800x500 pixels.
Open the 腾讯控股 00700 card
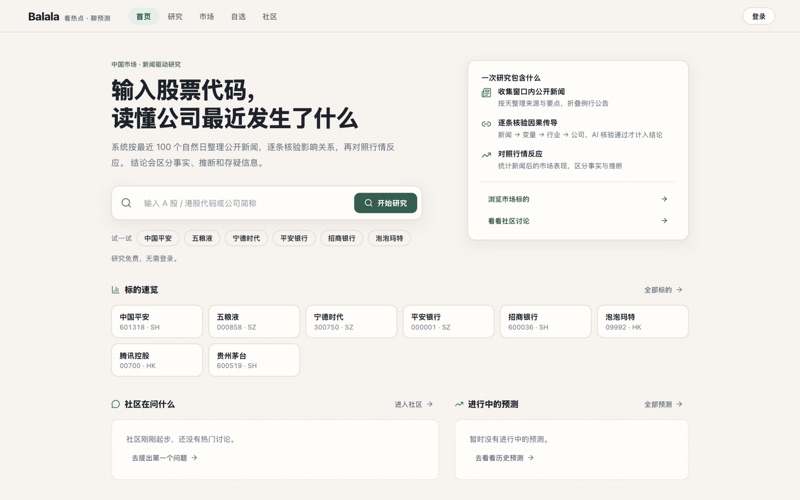[157, 360]
